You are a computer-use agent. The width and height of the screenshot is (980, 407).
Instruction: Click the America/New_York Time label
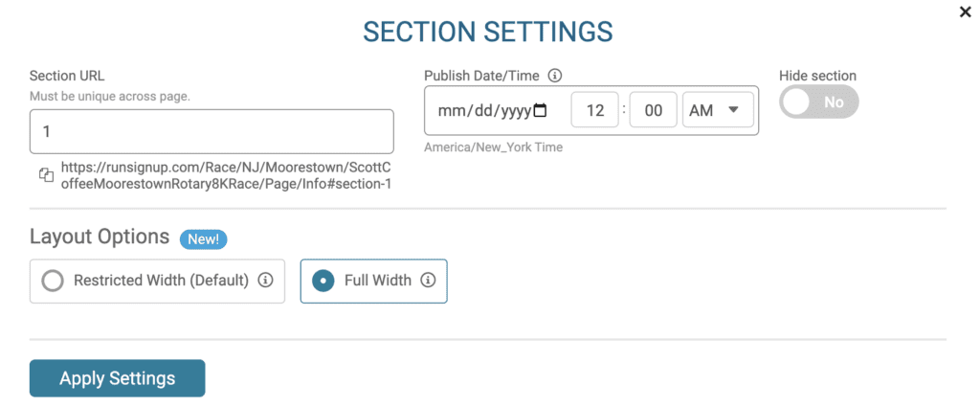(493, 147)
